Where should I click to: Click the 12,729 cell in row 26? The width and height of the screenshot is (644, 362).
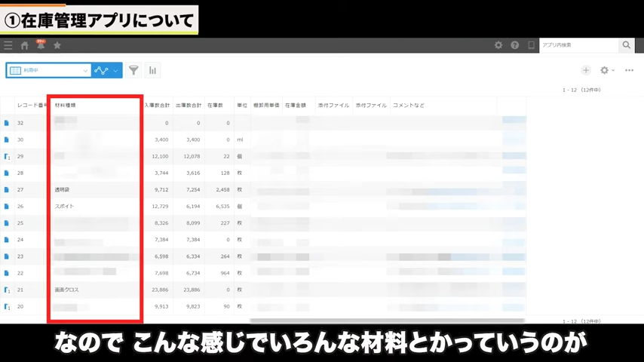(x=160, y=207)
